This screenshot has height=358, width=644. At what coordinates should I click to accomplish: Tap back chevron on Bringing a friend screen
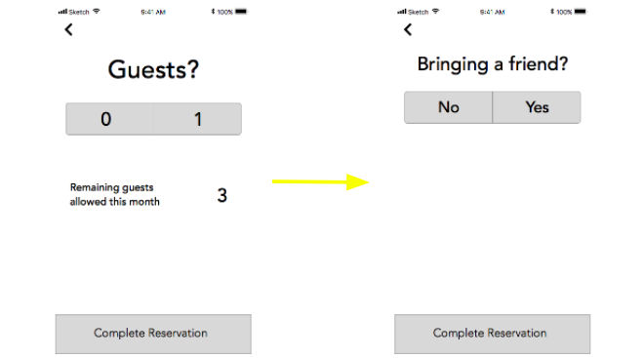[x=408, y=29]
